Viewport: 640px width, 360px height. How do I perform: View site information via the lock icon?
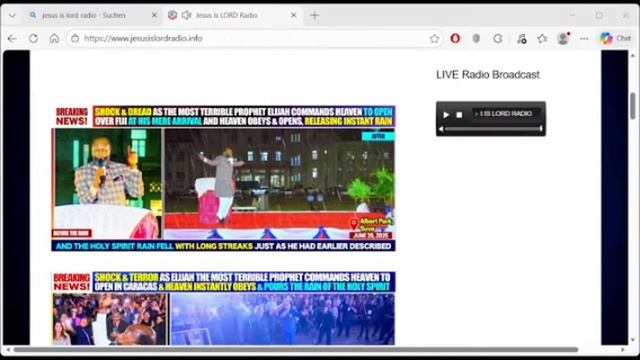click(x=75, y=38)
